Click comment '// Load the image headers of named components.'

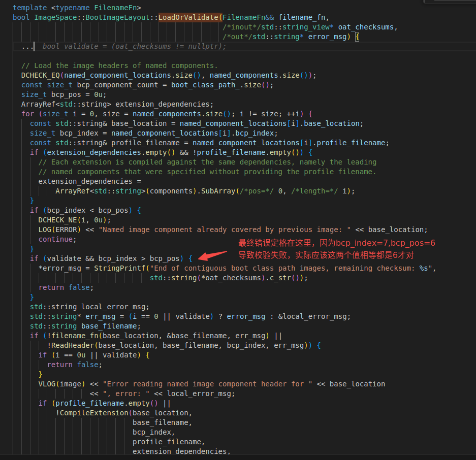pos(119,66)
